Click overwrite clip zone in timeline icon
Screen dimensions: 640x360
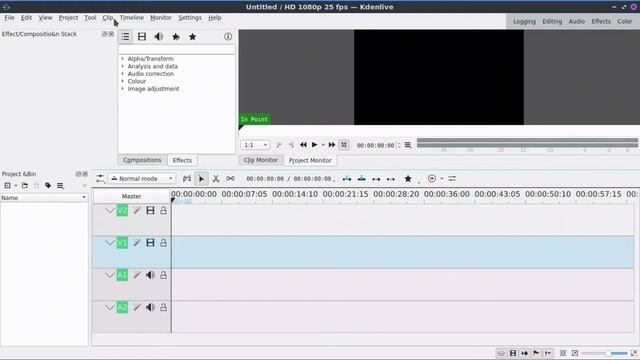click(361, 179)
